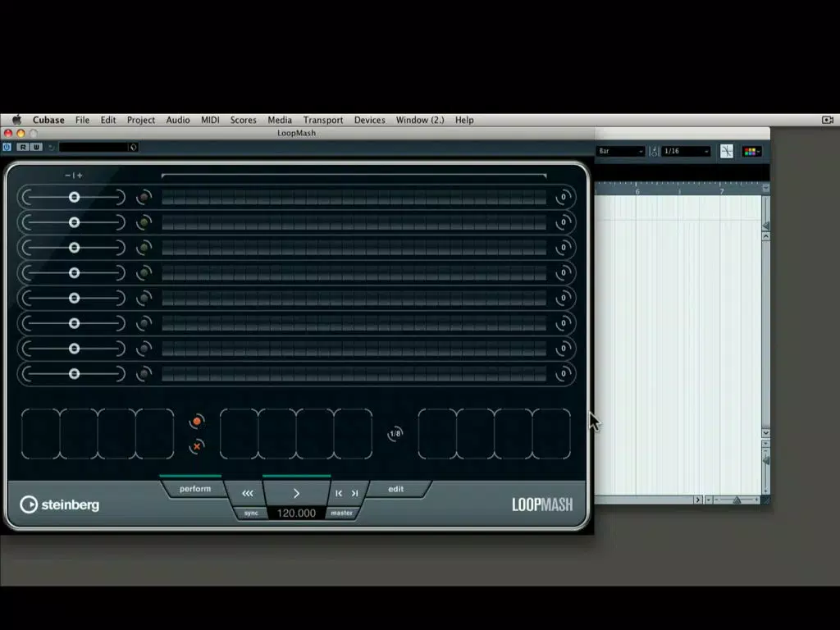Image resolution: width=840 pixels, height=630 pixels.
Task: Click the orange X clear scene button
Action: pyautogui.click(x=197, y=446)
